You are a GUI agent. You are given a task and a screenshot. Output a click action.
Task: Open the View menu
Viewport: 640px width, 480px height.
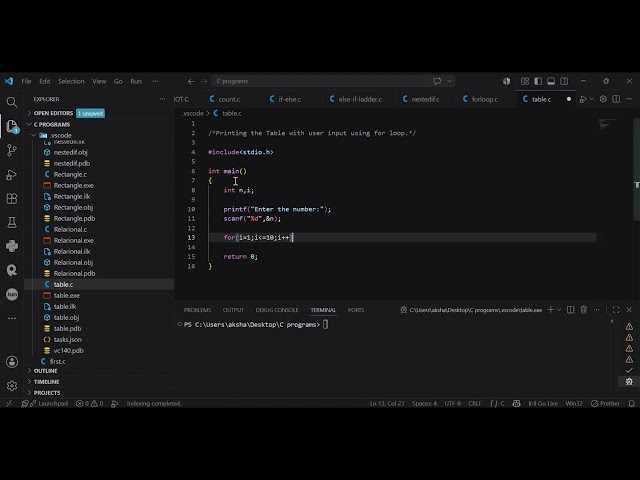pyautogui.click(x=99, y=81)
